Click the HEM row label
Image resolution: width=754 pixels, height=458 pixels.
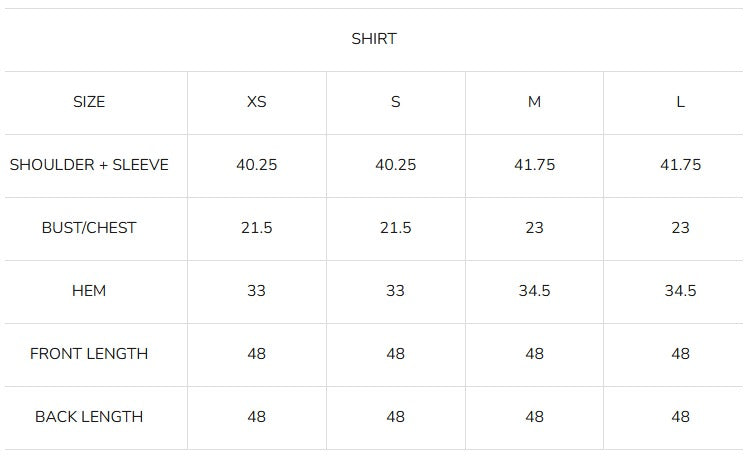point(89,291)
